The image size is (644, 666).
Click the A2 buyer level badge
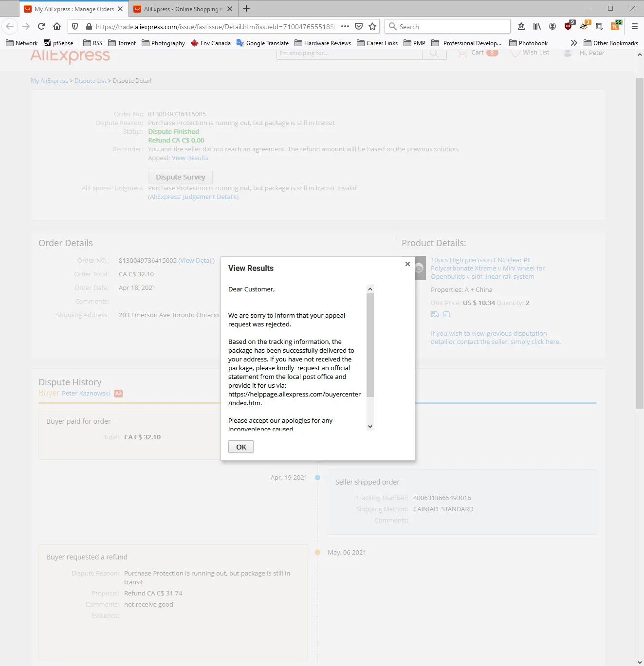click(118, 394)
